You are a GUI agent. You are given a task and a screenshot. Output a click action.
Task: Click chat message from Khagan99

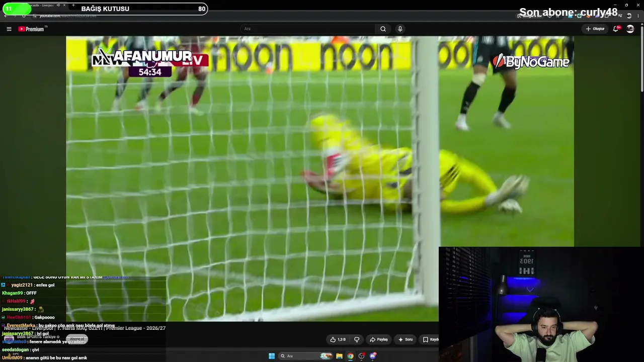[19, 293]
